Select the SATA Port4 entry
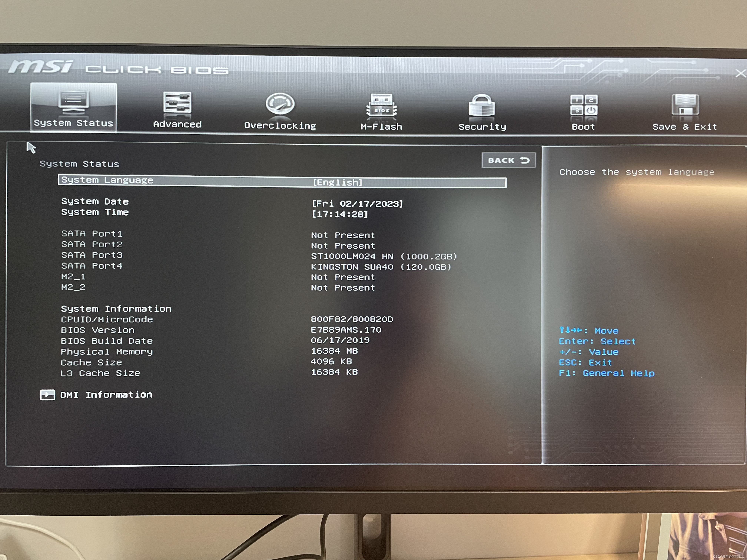747x560 pixels. click(x=92, y=266)
